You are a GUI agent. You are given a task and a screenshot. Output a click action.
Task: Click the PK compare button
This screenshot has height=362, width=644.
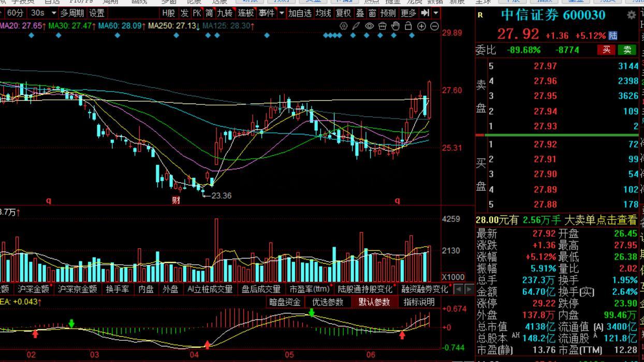point(197,13)
